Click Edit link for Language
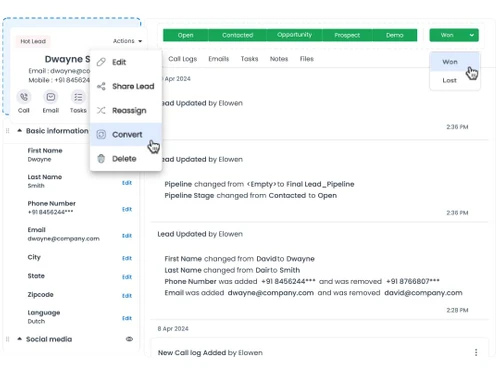 [x=127, y=318]
